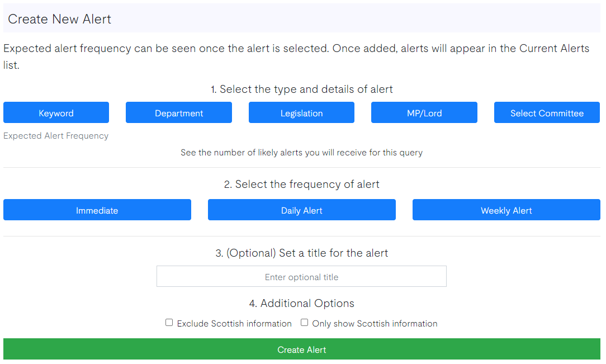The width and height of the screenshot is (606, 364).
Task: Set alert frequency to Immediate
Action: pos(97,210)
